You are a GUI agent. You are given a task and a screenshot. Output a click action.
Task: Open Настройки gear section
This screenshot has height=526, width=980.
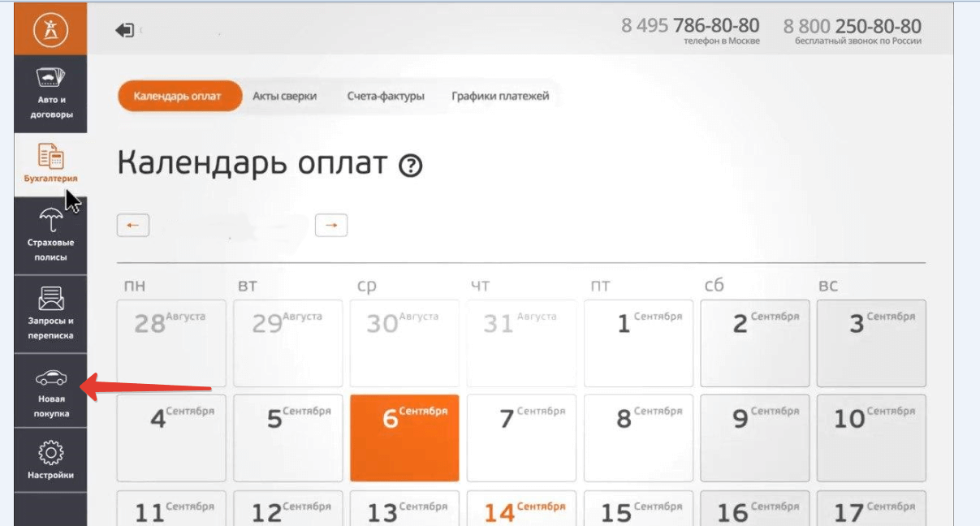[50, 460]
